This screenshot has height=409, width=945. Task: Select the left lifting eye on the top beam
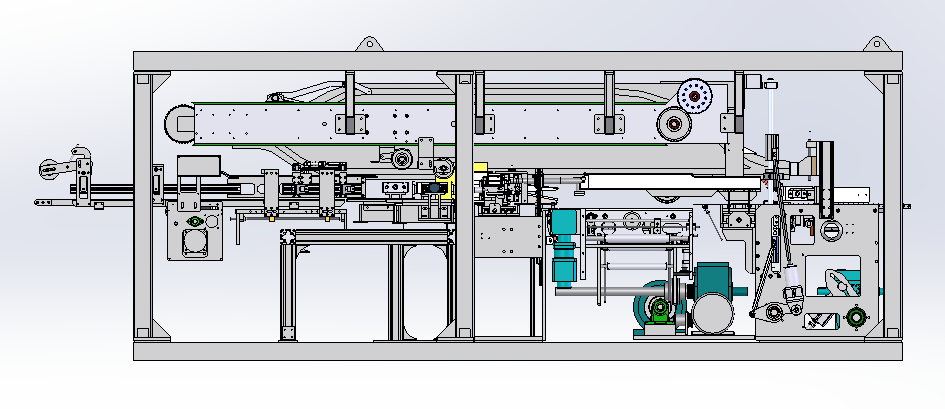point(369,45)
